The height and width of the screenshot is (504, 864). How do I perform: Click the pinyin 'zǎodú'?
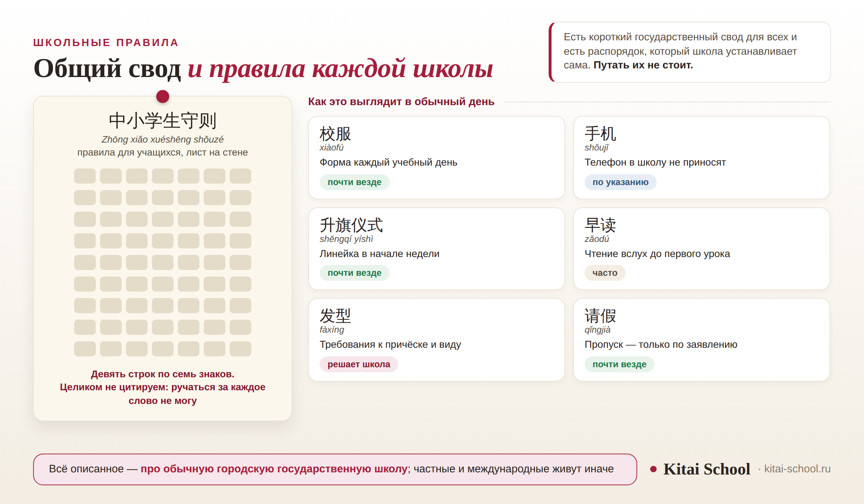point(597,239)
